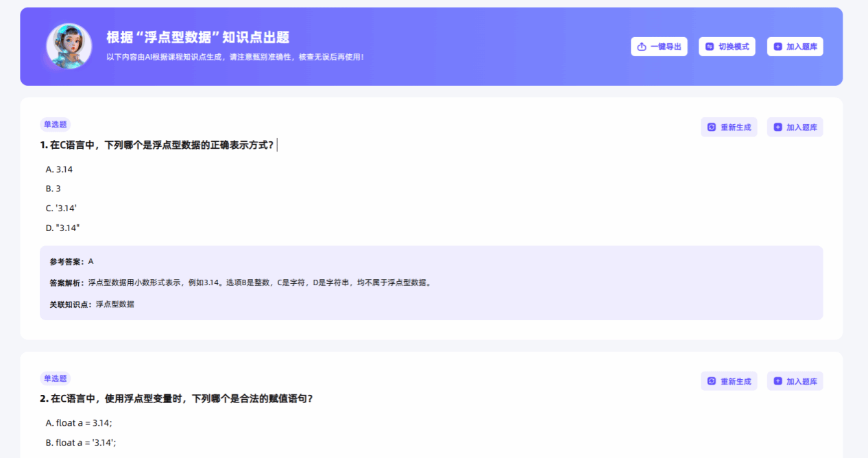Screen dimensions: 868x458
Task: Click the 关联知识点 浮点型数据 label
Action: pos(92,304)
